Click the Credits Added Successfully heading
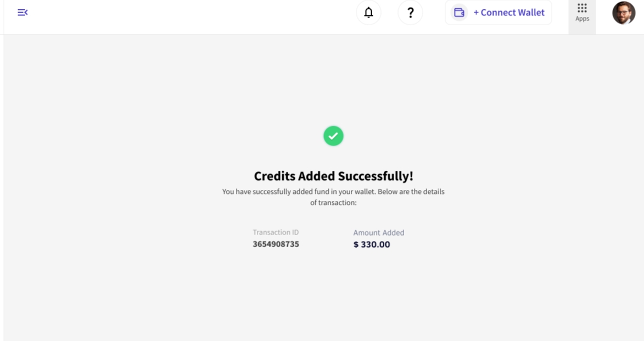 point(333,176)
